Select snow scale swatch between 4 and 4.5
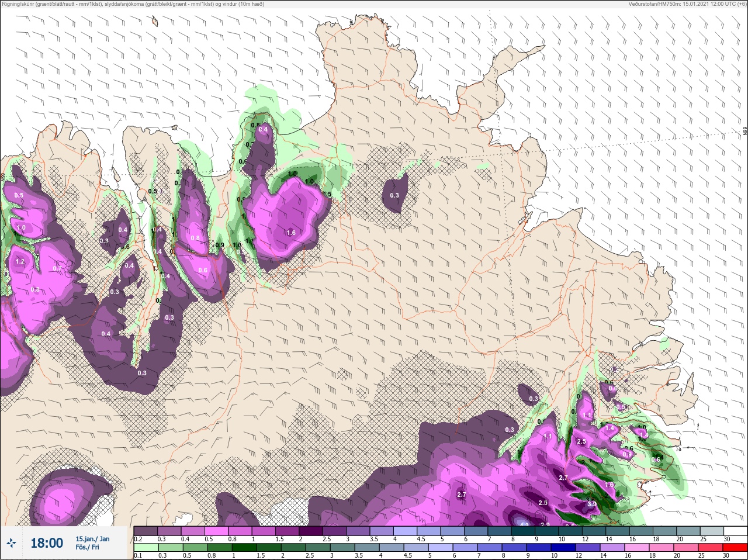Viewport: 748px width, 560px height. (x=406, y=531)
